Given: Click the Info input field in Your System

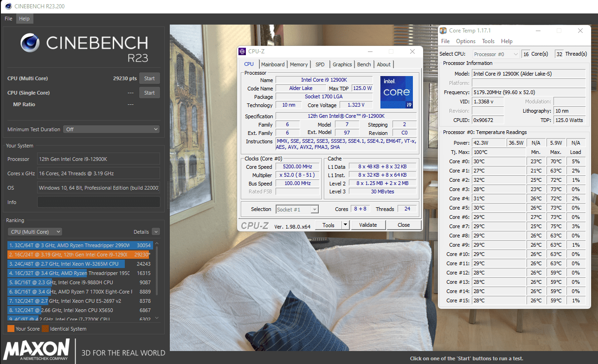Looking at the screenshot, I should (98, 202).
